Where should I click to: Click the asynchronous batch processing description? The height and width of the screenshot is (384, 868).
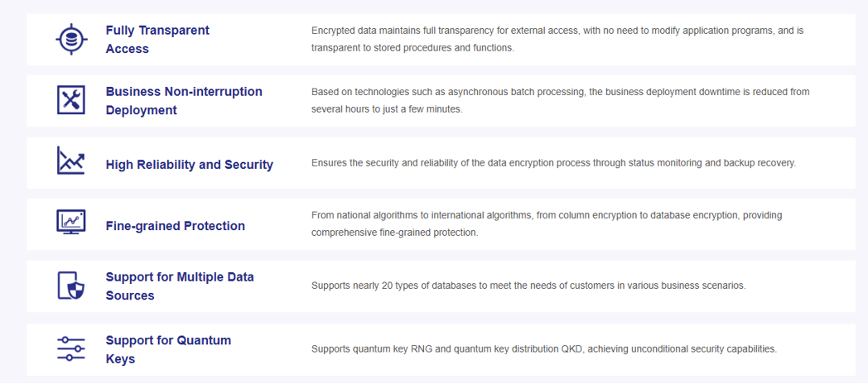[x=560, y=92]
